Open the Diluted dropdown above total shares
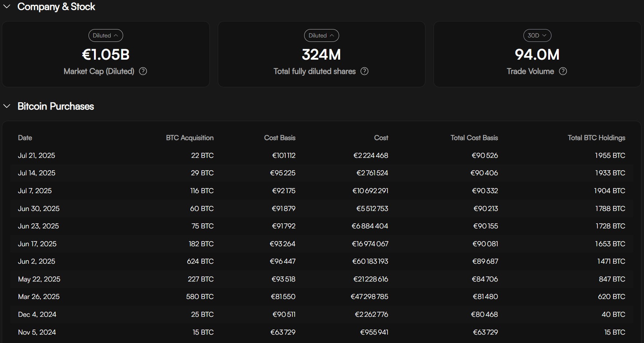 [321, 36]
